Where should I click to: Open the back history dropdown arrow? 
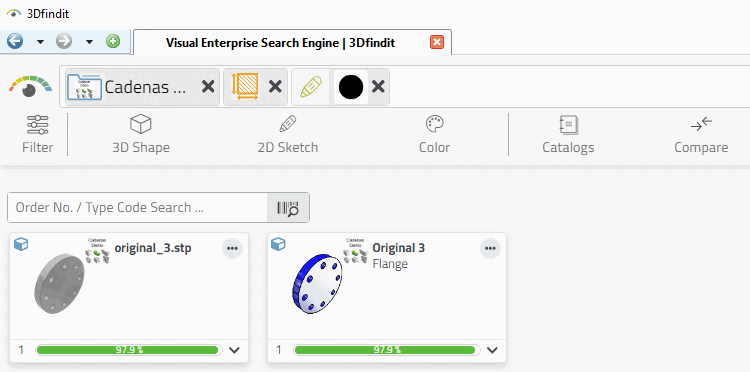[x=41, y=42]
